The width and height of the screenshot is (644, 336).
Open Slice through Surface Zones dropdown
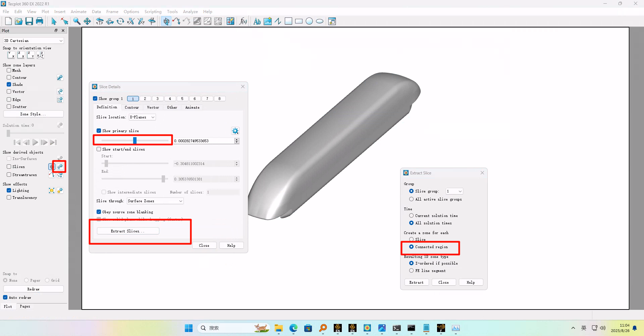pyautogui.click(x=155, y=201)
